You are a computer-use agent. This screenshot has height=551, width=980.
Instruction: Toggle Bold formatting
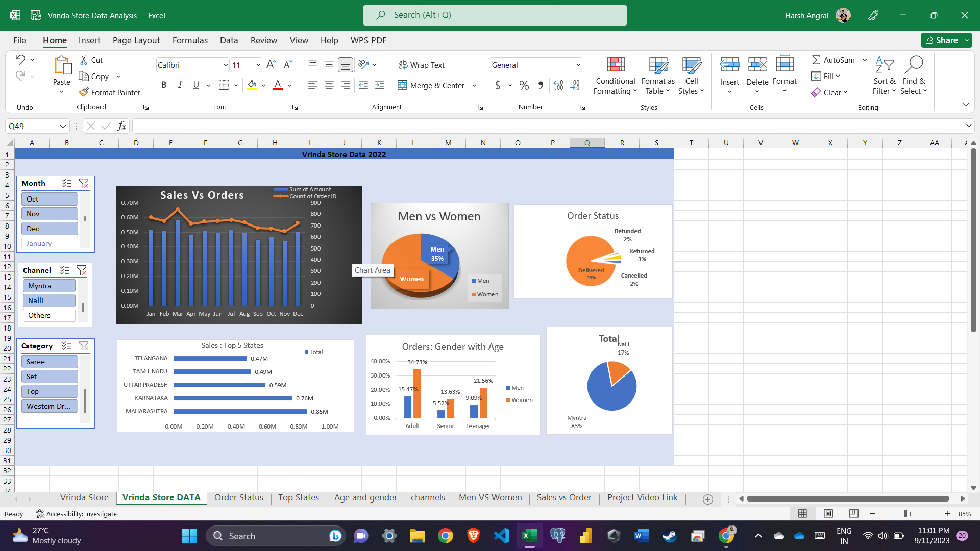pyautogui.click(x=164, y=85)
